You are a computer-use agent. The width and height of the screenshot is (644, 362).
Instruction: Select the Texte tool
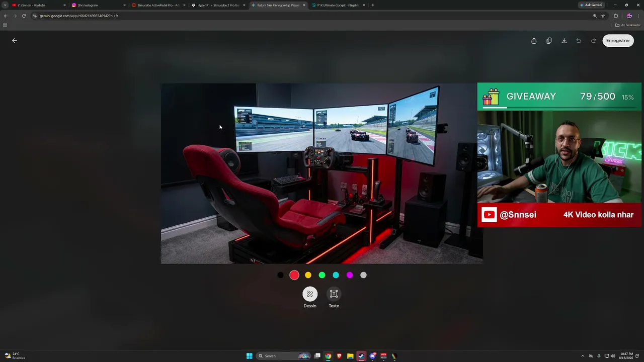(x=334, y=294)
